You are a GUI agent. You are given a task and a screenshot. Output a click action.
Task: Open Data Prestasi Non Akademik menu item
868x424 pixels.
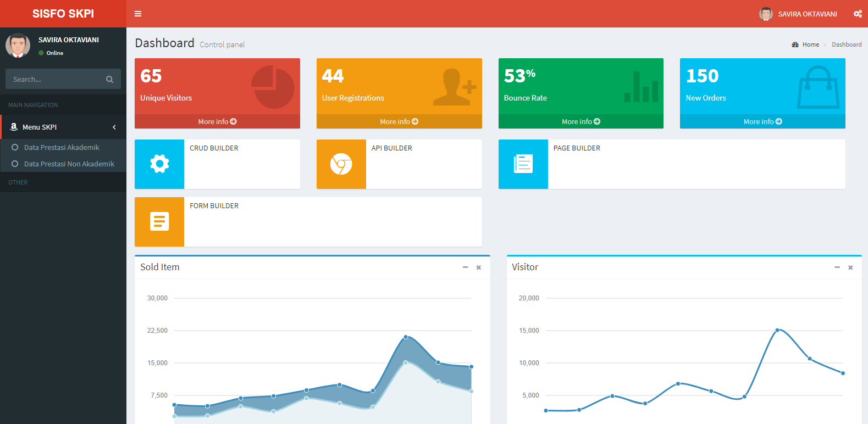tap(69, 164)
